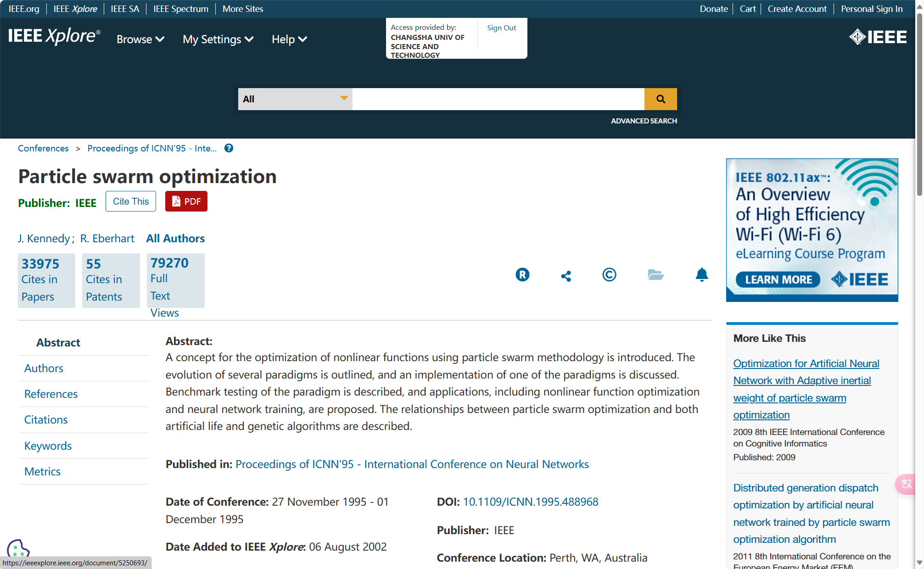Image resolution: width=924 pixels, height=569 pixels.
Task: Click the Cite This button
Action: click(131, 201)
